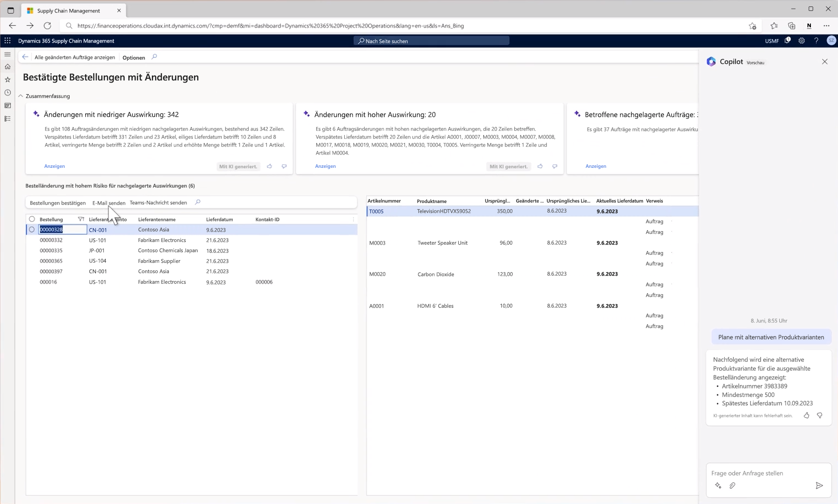Open Workspaces icon in left sidebar

8,106
